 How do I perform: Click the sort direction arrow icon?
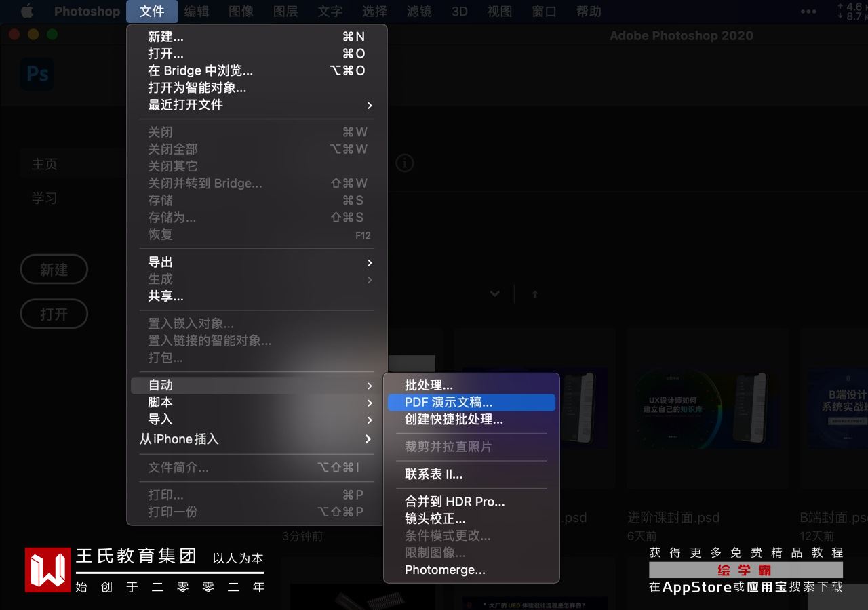(535, 294)
